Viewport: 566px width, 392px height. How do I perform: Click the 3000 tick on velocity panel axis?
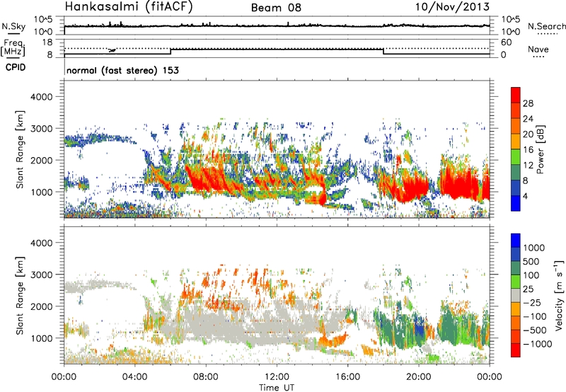click(x=41, y=275)
